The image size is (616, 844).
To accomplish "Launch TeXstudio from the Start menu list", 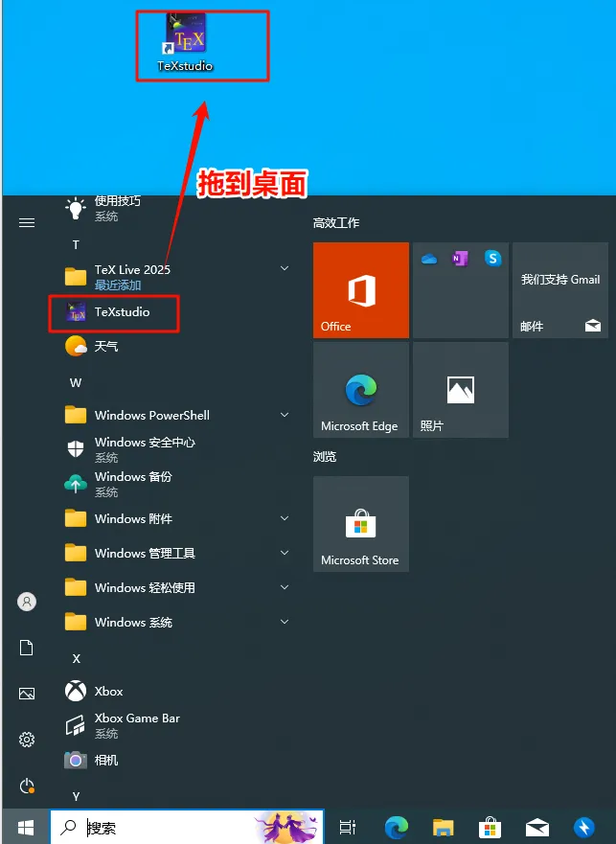I will (114, 312).
